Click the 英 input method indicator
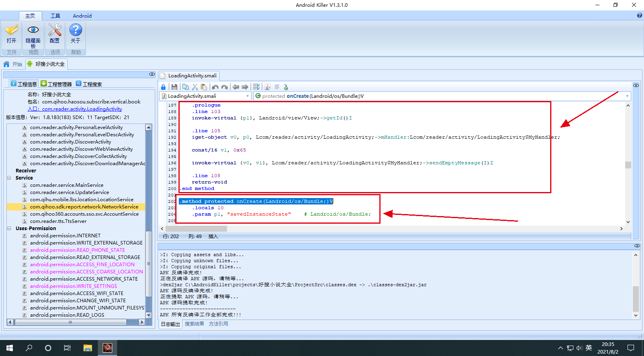 589,348
